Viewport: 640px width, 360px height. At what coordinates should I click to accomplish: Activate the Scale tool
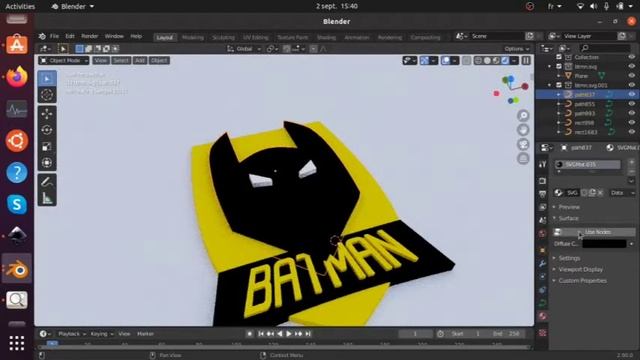47,146
